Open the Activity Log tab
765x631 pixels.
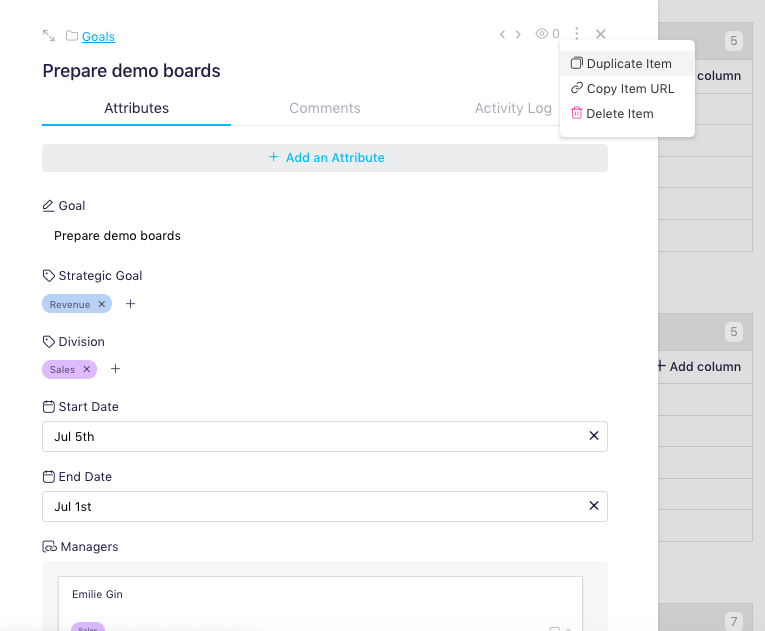click(x=513, y=108)
